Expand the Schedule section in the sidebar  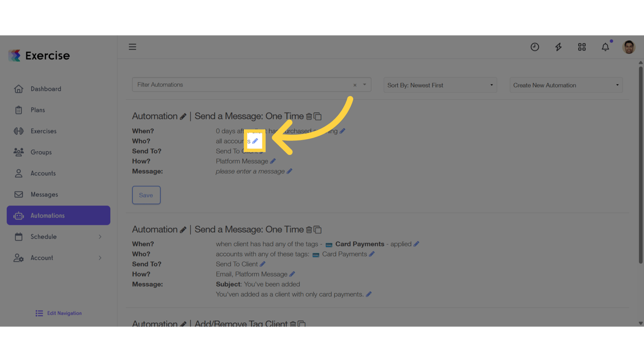[x=58, y=237]
